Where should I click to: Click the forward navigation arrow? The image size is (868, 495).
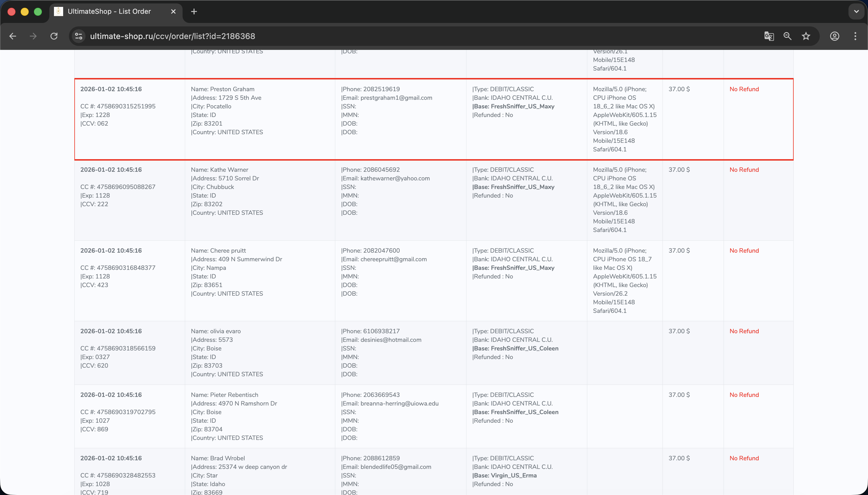pos(33,36)
